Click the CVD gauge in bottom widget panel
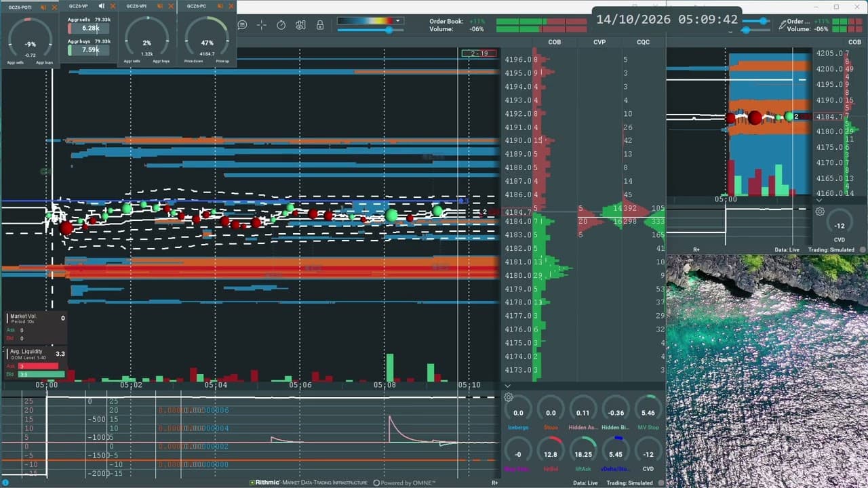The height and width of the screenshot is (488, 868). tap(648, 454)
